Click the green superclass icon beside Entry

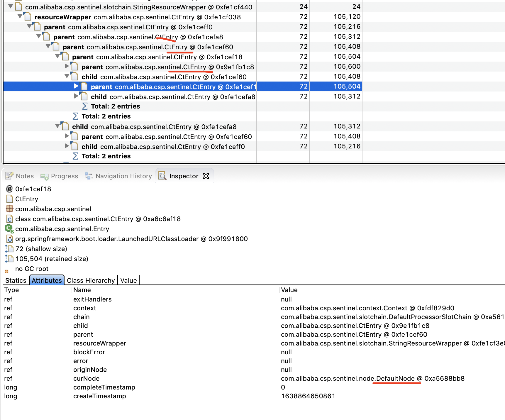pyautogui.click(x=9, y=229)
